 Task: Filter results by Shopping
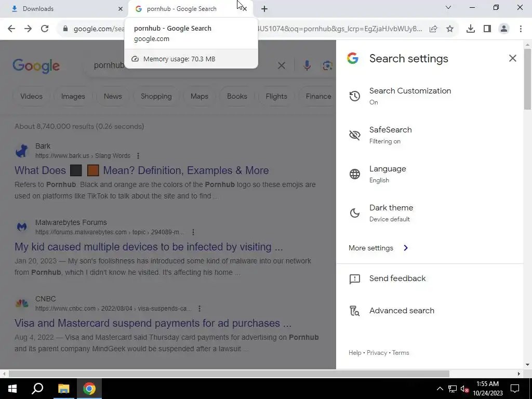click(x=156, y=96)
